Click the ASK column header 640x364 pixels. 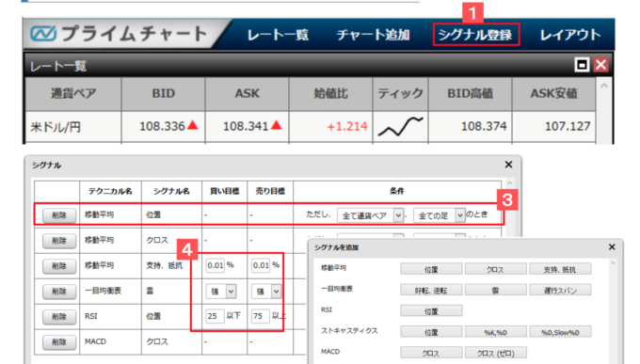[248, 94]
